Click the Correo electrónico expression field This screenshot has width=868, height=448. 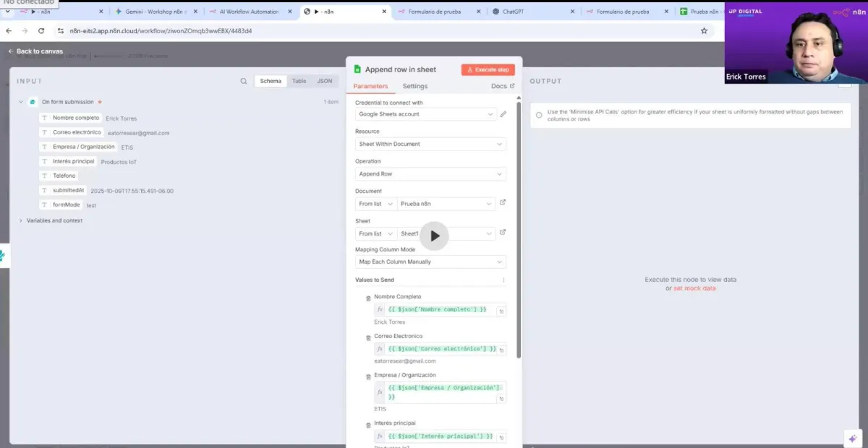point(441,349)
